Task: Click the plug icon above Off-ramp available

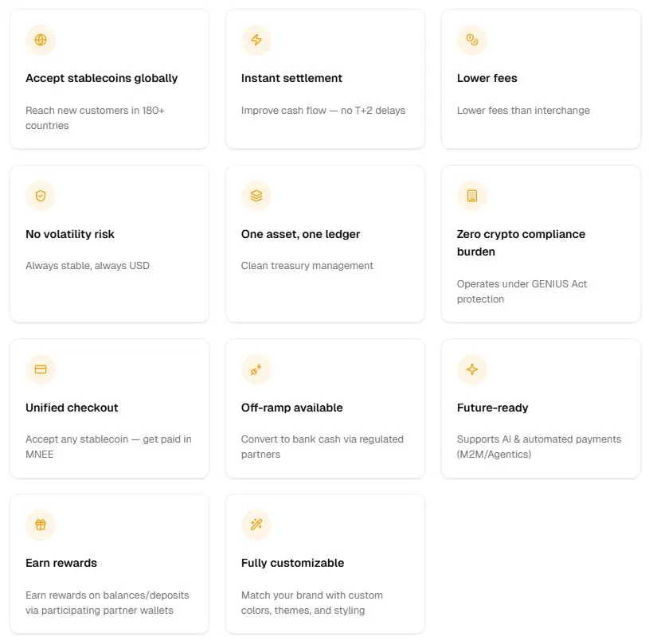Action: (256, 369)
